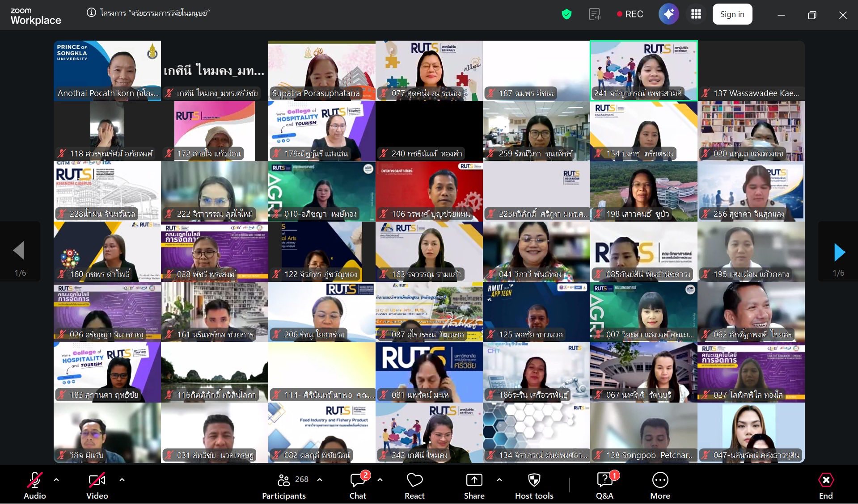Viewport: 858px width, 504px height.
Task: Expand video options arrow next to Video
Action: [x=122, y=480]
